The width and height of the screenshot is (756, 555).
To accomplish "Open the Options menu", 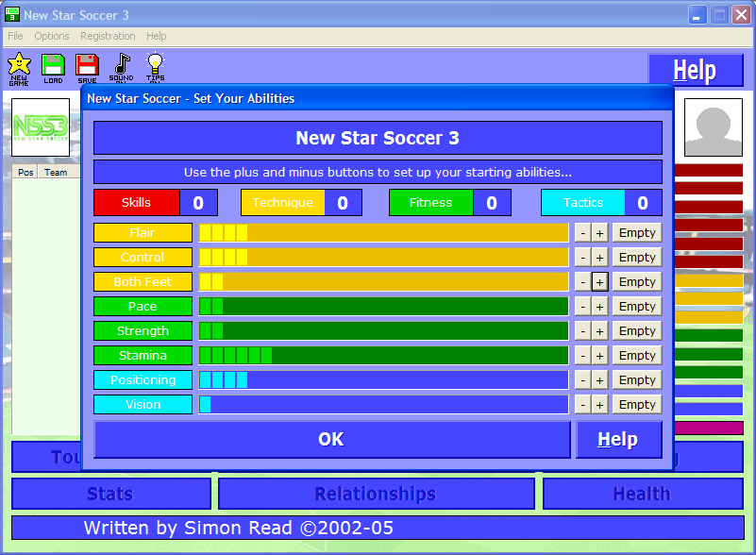I will pos(52,36).
